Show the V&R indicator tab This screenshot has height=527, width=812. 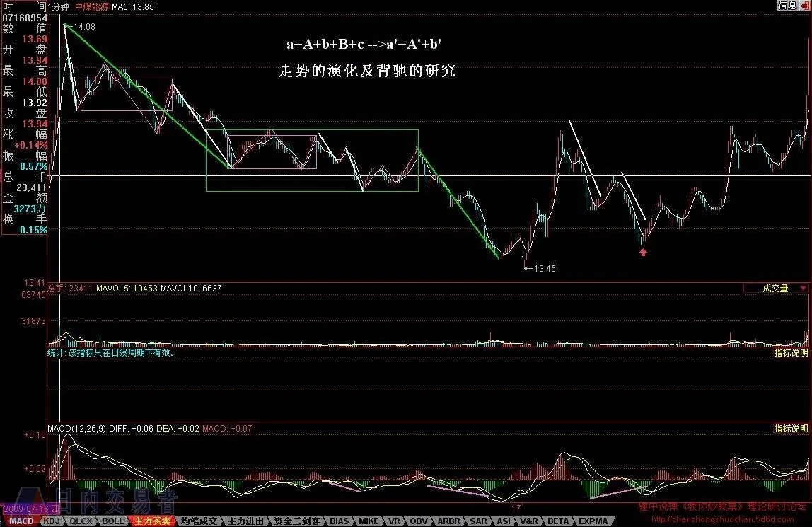tap(529, 521)
